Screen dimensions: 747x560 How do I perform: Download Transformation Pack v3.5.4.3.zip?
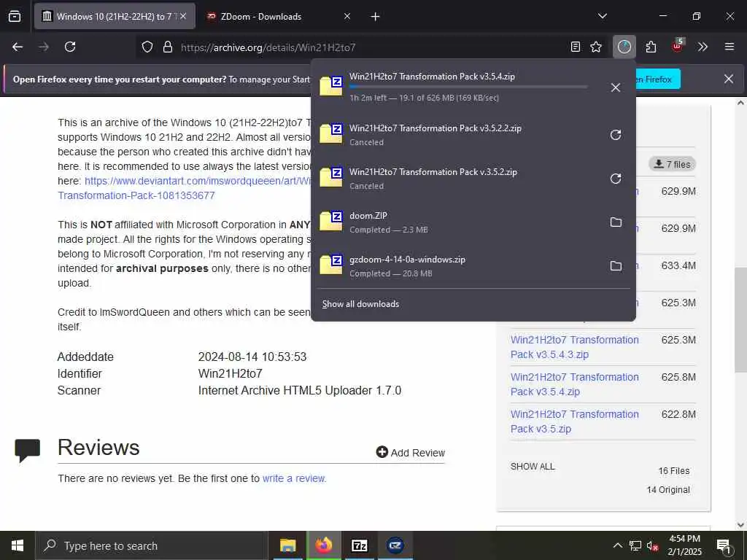(x=575, y=347)
